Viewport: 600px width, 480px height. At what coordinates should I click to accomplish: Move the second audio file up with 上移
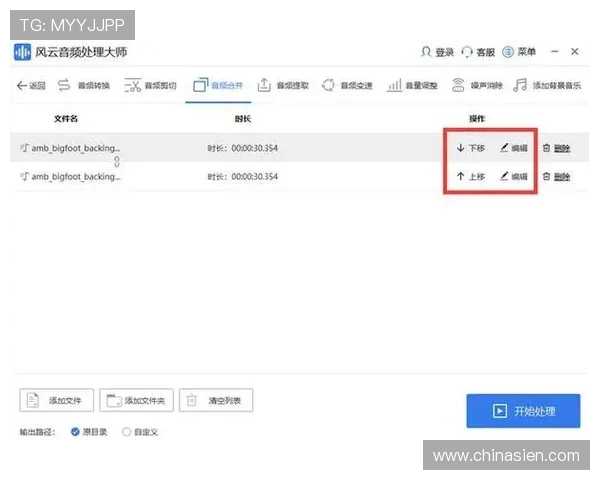[471, 176]
